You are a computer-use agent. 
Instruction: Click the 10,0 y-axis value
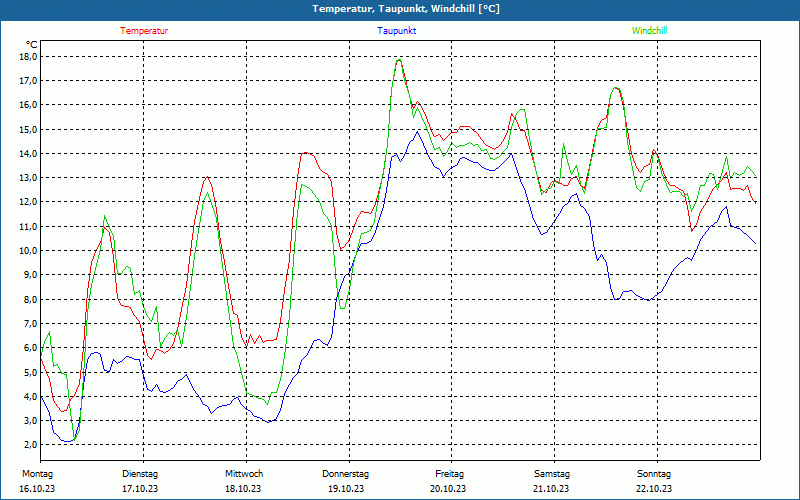coord(28,250)
